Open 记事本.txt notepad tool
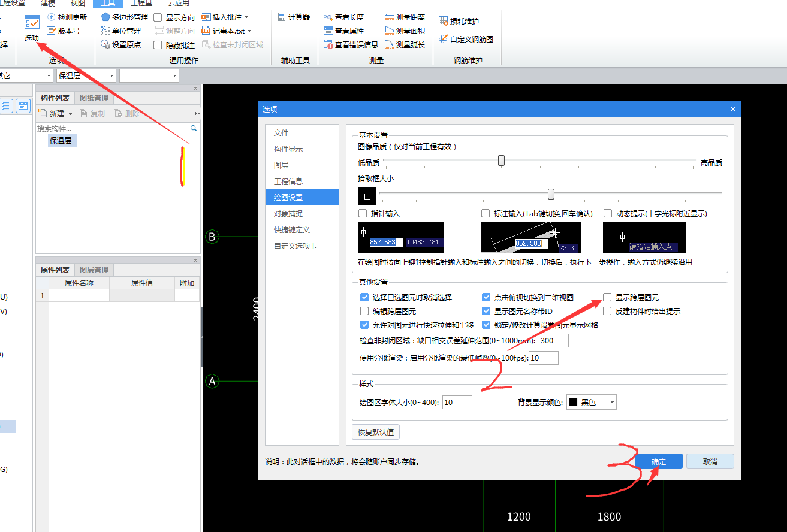The height and width of the screenshot is (532, 787). 223,31
